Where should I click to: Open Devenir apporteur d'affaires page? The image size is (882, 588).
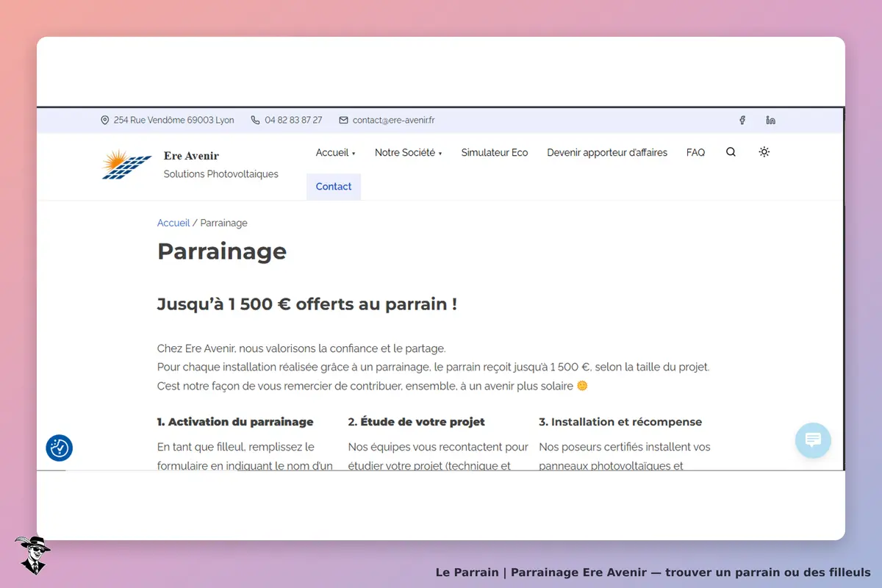point(607,153)
